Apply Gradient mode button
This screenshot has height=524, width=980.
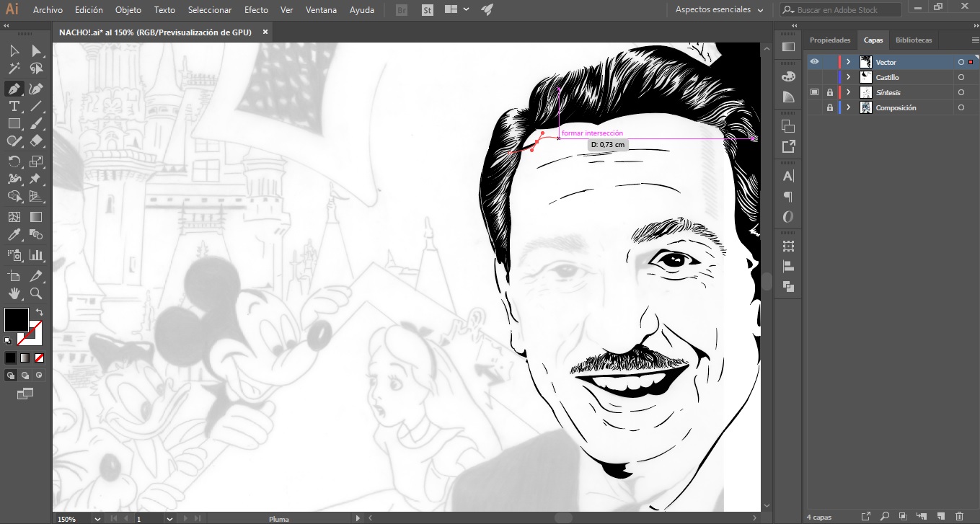pos(25,358)
